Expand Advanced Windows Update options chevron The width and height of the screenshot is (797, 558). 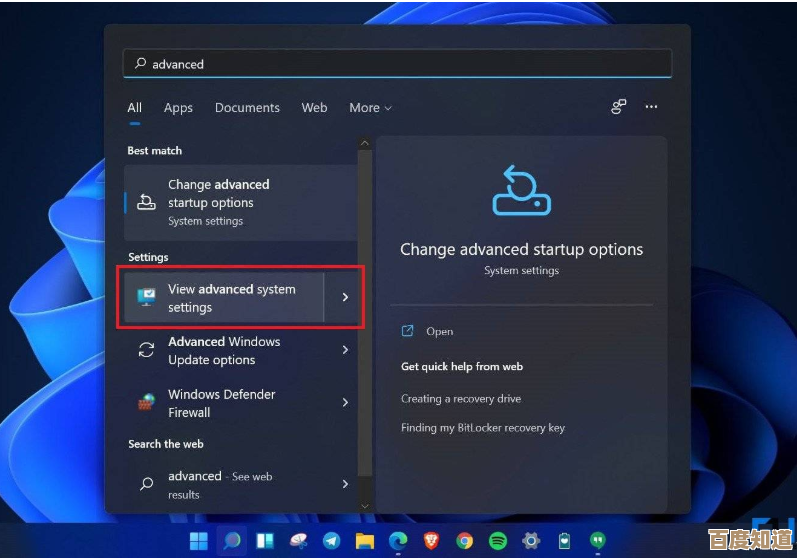pyautogui.click(x=345, y=350)
